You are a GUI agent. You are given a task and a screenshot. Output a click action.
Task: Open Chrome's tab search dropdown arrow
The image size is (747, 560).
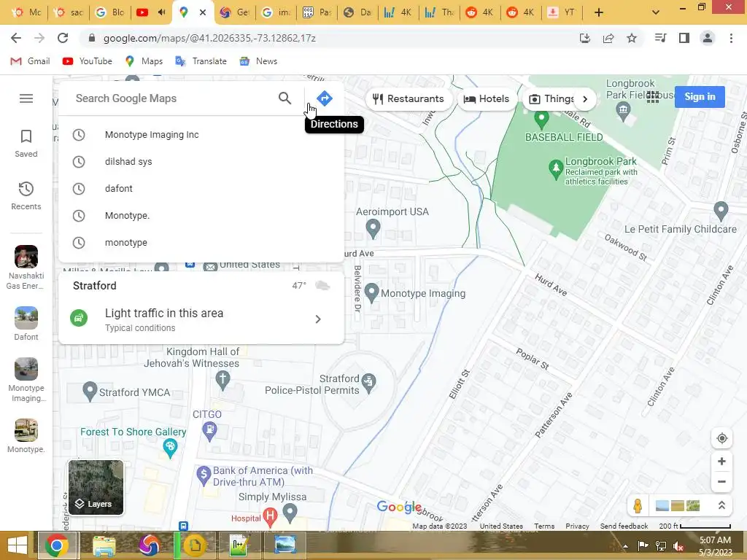tap(656, 12)
